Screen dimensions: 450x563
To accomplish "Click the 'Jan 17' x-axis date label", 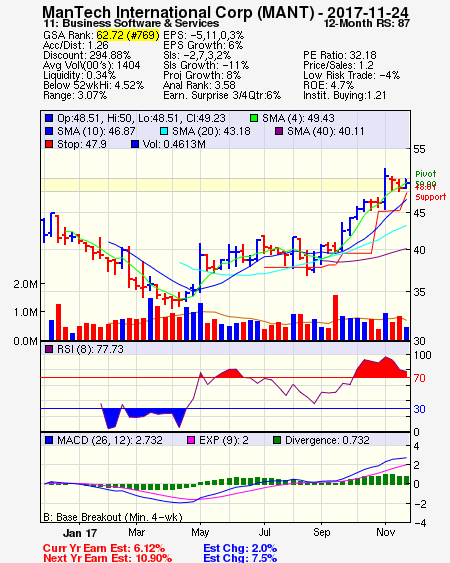I will pos(80,533).
